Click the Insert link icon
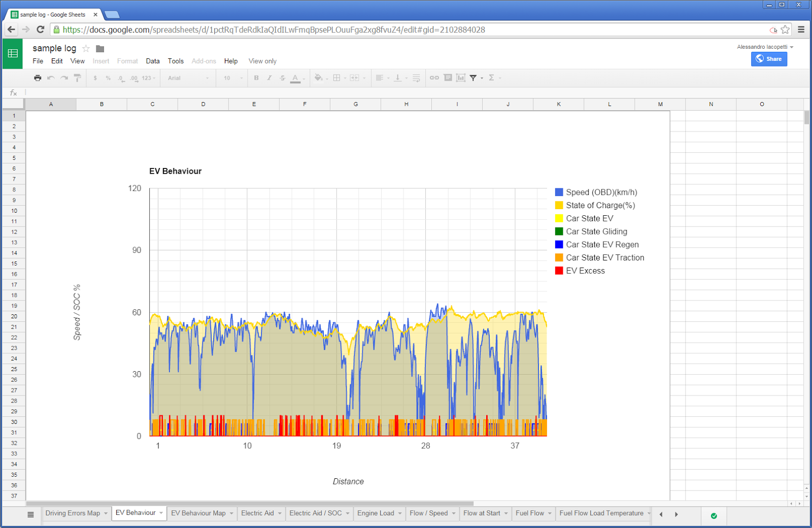Screen dimensions: 812x528 point(434,78)
